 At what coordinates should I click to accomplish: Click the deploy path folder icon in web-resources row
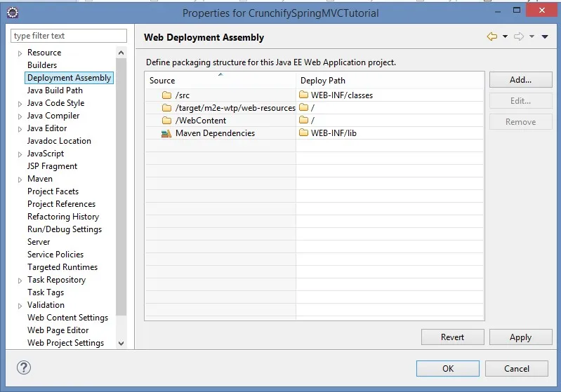(x=303, y=107)
